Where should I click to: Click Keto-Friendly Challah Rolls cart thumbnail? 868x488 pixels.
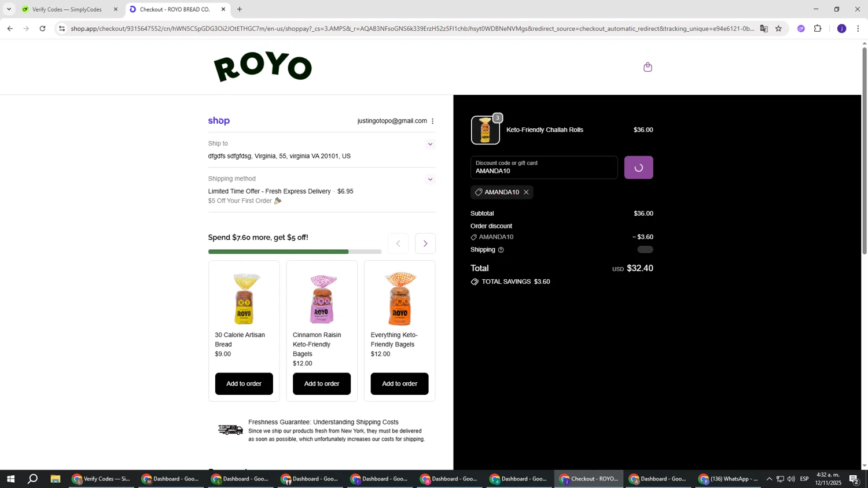(485, 130)
